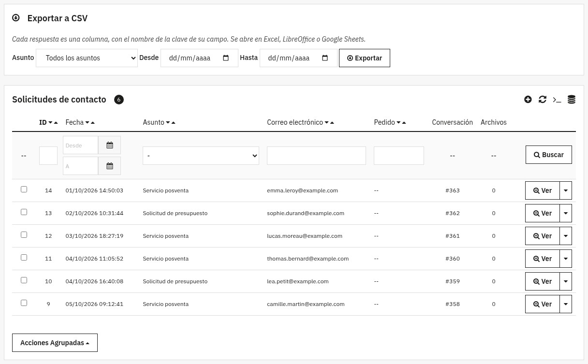Sort ID column descending arrow

pyautogui.click(x=50, y=123)
